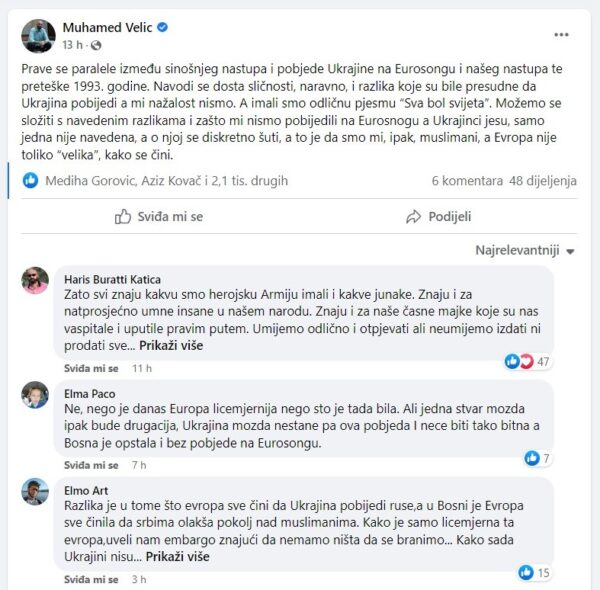Click the verified badge next to Muhamed Velic
The height and width of the screenshot is (590, 600).
coord(163,27)
